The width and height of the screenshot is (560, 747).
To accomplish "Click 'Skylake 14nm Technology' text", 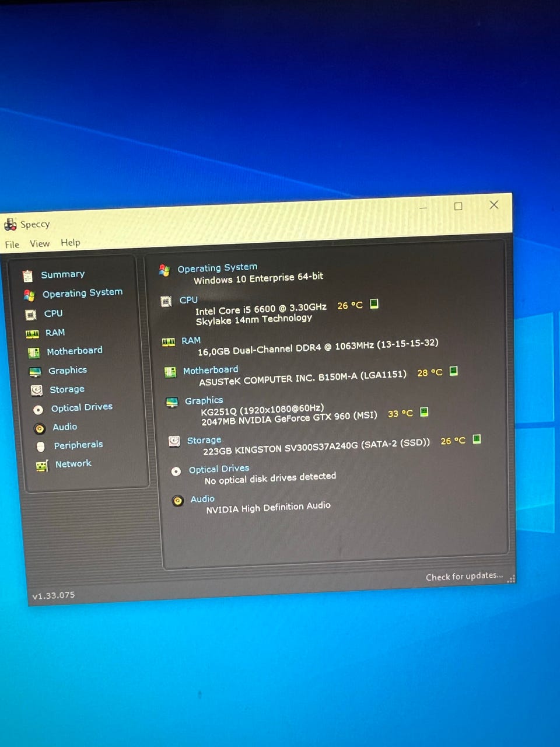I will (254, 320).
